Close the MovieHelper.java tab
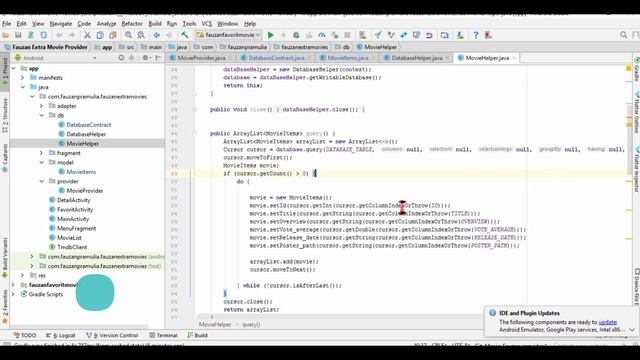Image resolution: width=640 pixels, height=360 pixels. tap(514, 58)
